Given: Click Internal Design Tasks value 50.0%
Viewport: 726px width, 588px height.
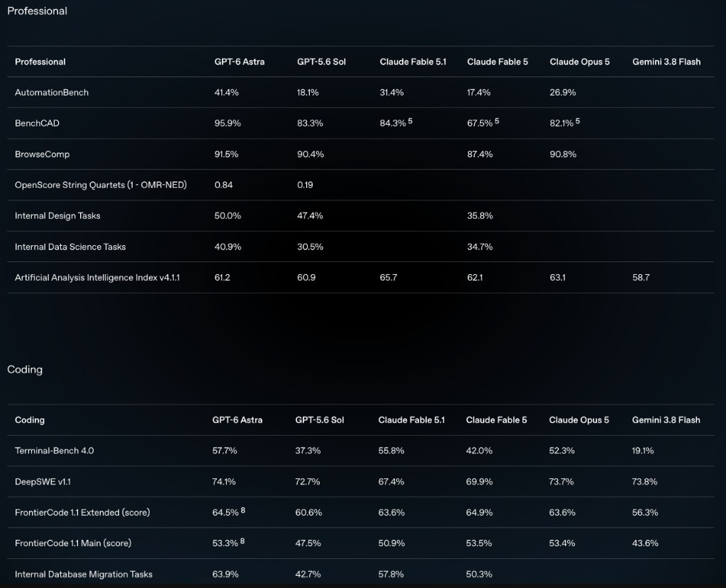Looking at the screenshot, I should click(x=228, y=216).
